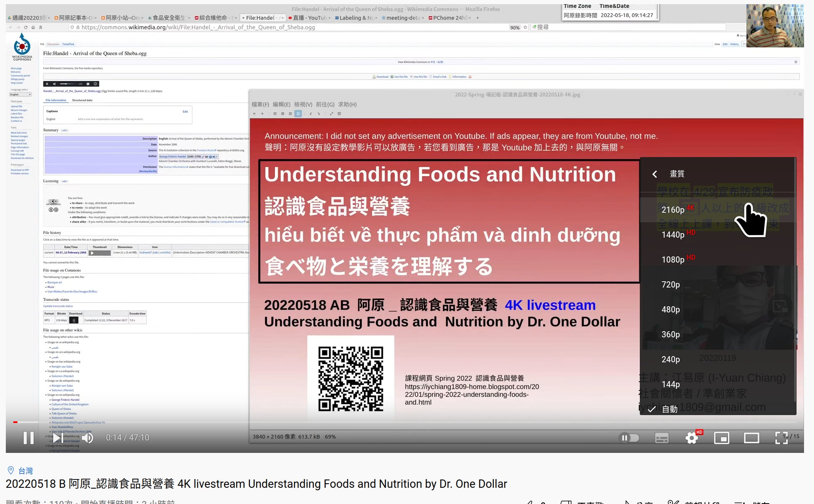Open a new Firefox tab with plus
This screenshot has width=814, height=504.
point(478,18)
